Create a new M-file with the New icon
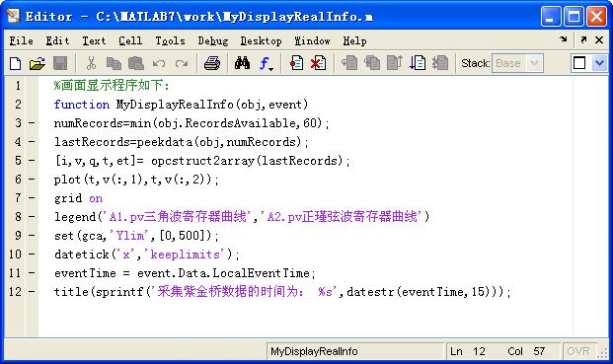This screenshot has width=613, height=364. 15,63
